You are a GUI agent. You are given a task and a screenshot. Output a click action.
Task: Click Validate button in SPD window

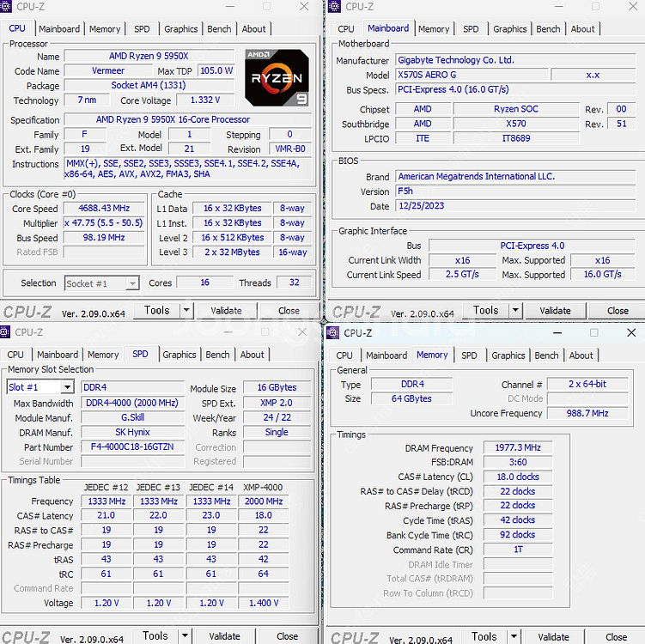(225, 636)
